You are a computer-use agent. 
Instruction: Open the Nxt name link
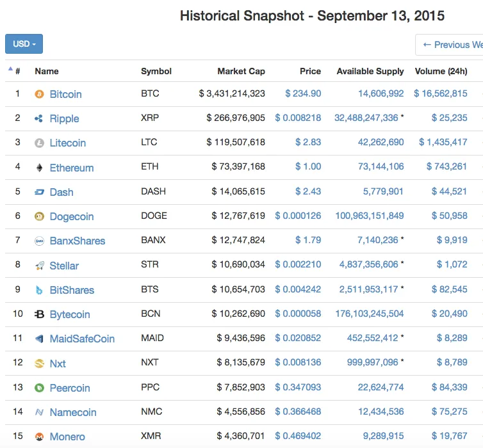58,364
